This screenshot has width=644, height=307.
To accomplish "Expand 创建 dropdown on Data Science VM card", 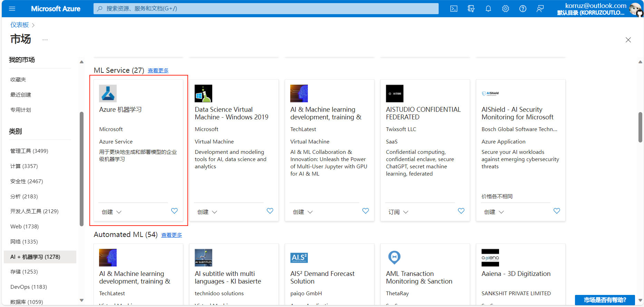I will coord(207,212).
